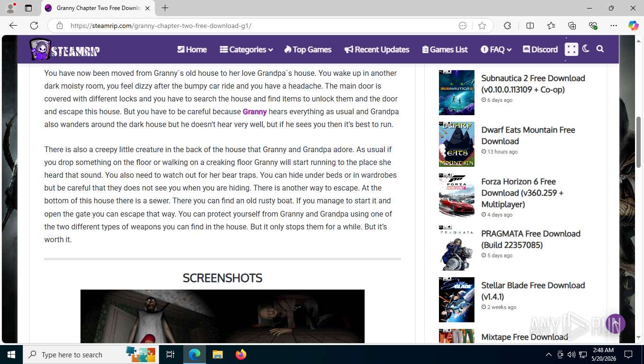Open Subnautica 2 Free Download link
This screenshot has width=644, height=364.
(x=533, y=84)
